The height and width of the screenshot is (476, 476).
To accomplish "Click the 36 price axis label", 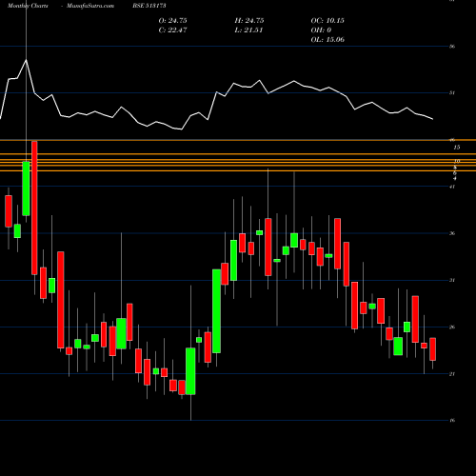I will click(x=452, y=233).
